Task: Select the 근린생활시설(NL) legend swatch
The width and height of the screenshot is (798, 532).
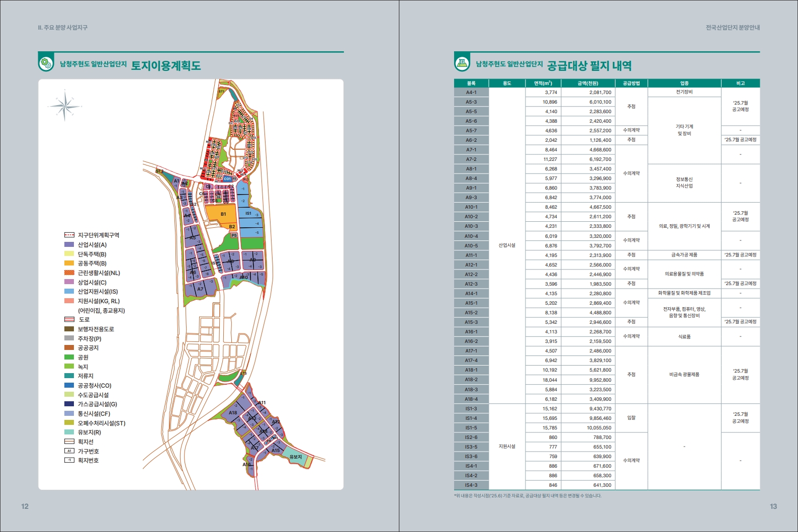Action: (69, 273)
